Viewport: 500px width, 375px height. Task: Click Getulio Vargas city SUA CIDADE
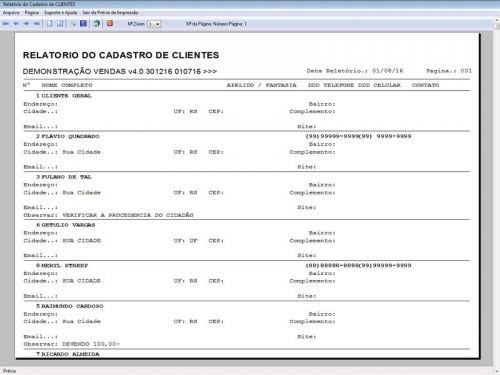(81, 240)
